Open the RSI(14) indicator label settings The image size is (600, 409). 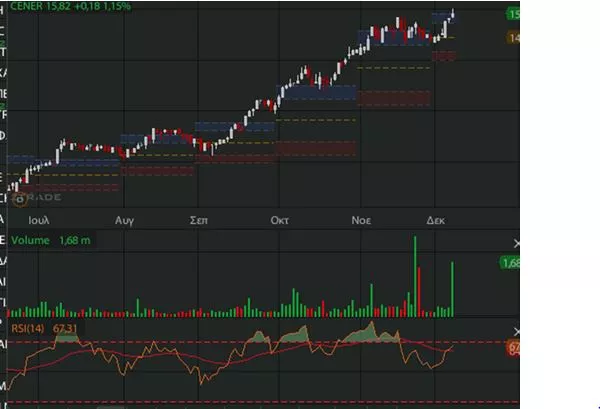[28, 326]
